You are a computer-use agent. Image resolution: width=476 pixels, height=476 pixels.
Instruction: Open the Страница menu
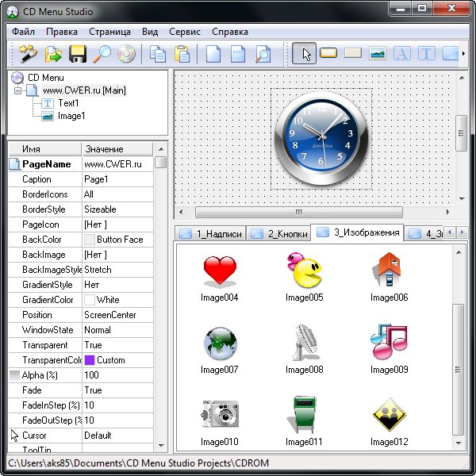[x=110, y=32]
